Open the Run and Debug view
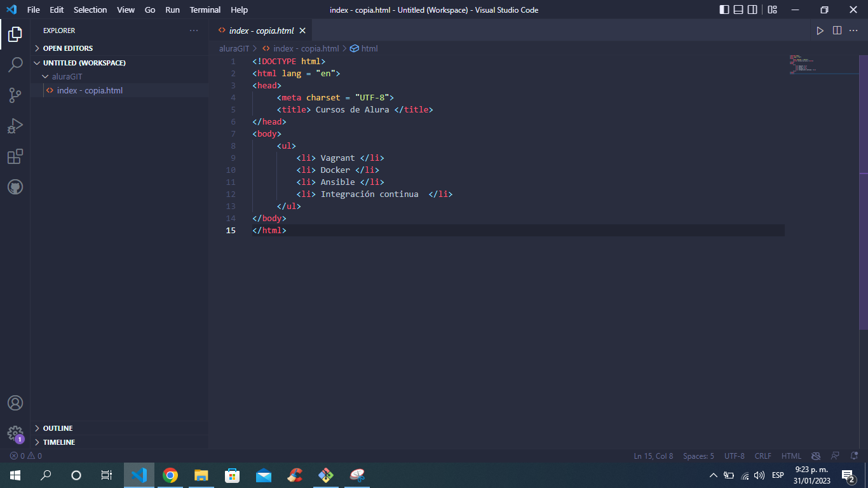 click(15, 126)
